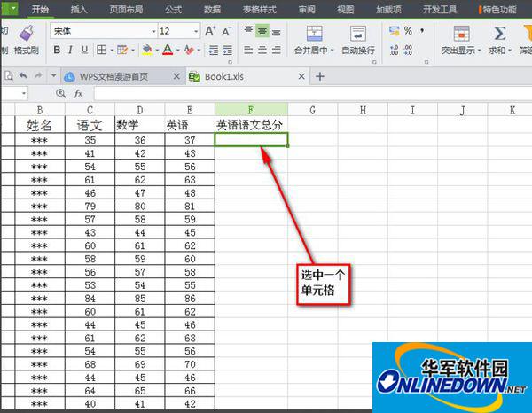
Task: Apply red font color
Action: click(168, 50)
